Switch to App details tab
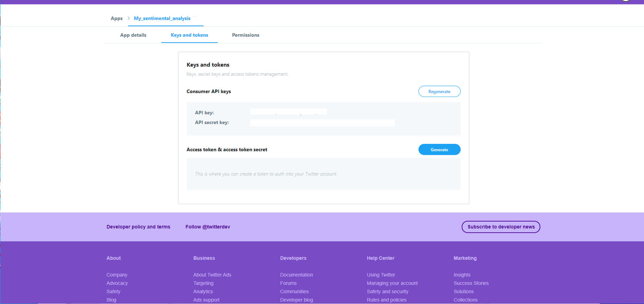644x304 pixels. pos(133,35)
